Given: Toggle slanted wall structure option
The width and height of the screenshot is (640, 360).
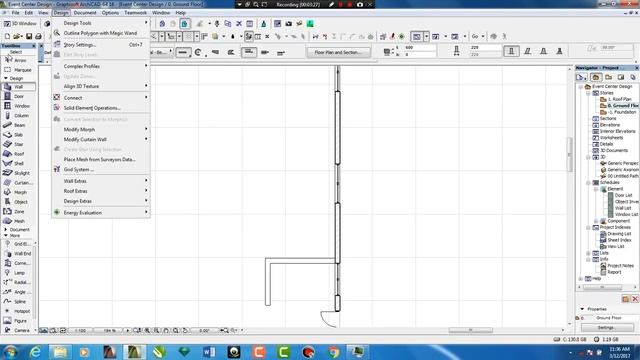Looking at the screenshot, I should pyautogui.click(x=527, y=51).
